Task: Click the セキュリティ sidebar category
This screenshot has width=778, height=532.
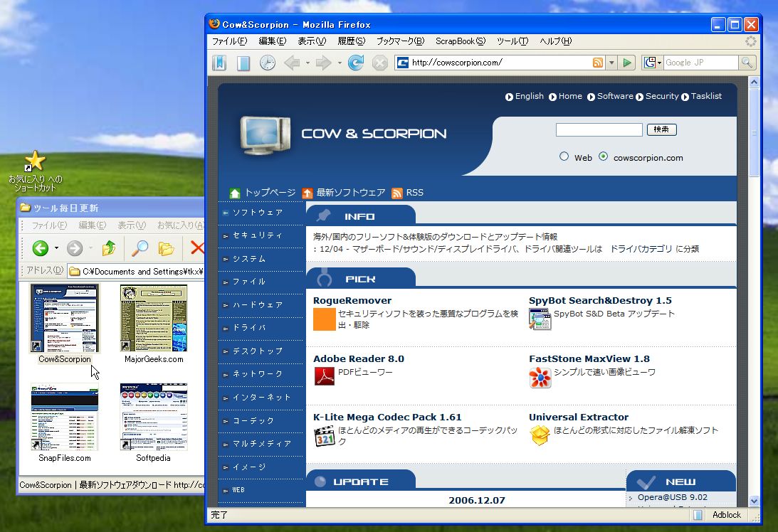Action: pyautogui.click(x=258, y=235)
